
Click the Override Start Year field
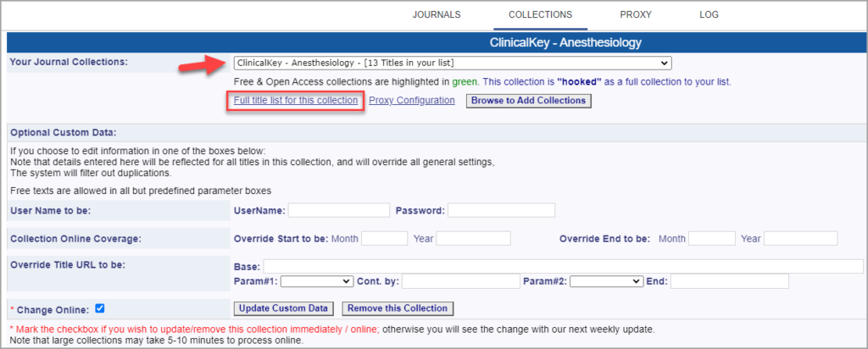[x=473, y=238]
